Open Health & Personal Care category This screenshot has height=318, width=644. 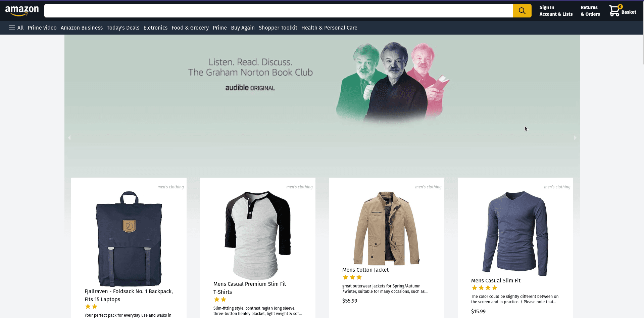[x=329, y=28]
